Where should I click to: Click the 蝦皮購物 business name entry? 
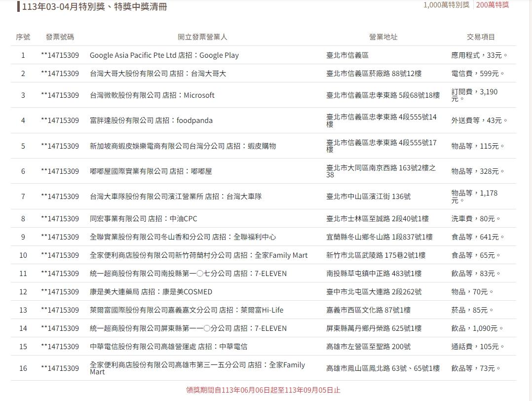point(183,146)
